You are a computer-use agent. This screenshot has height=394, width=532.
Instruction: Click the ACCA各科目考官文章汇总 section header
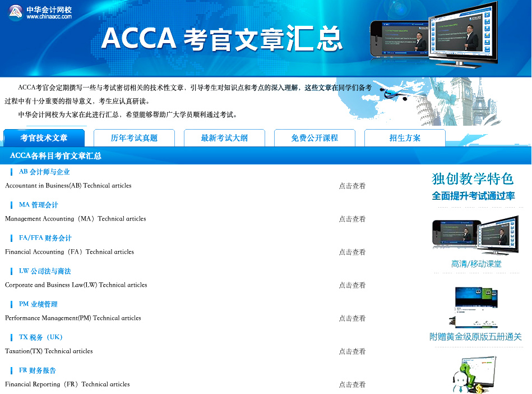tap(55, 156)
